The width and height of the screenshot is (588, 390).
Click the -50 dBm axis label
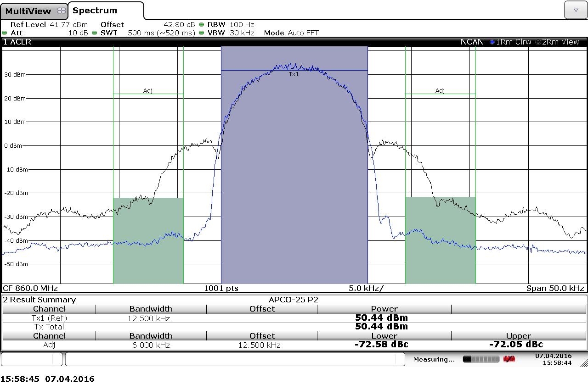[x=16, y=264]
